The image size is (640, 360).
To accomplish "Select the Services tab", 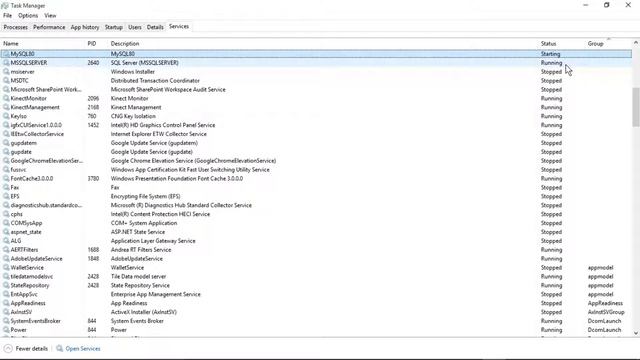I will click(x=179, y=27).
